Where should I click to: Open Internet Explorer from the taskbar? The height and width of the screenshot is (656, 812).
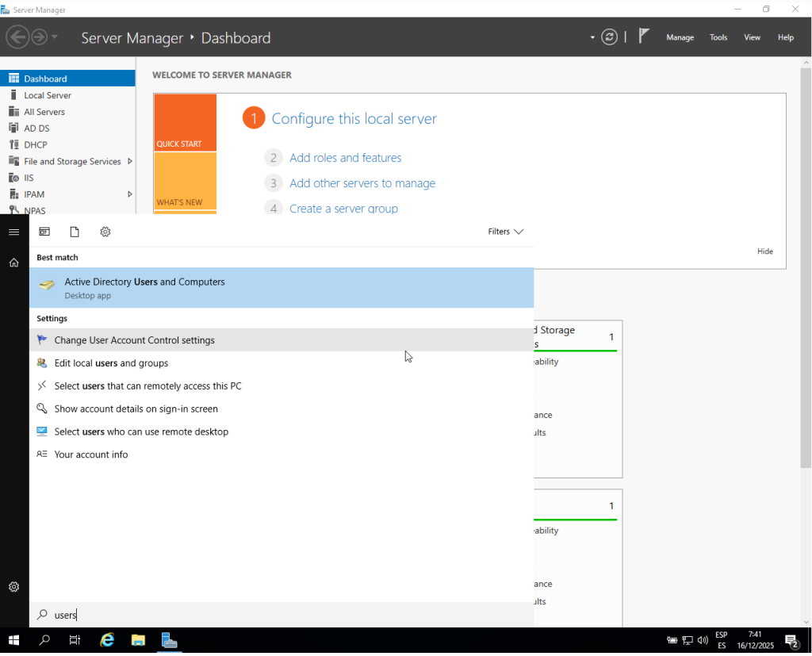(x=107, y=640)
